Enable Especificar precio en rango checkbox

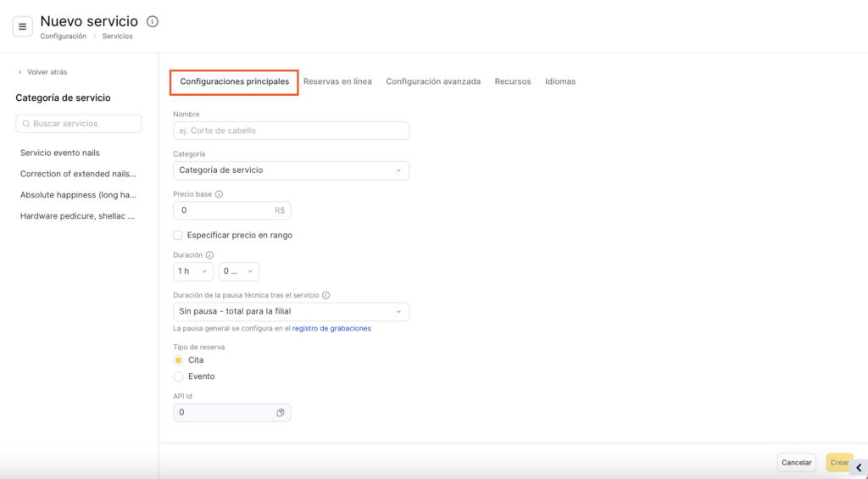(x=178, y=235)
